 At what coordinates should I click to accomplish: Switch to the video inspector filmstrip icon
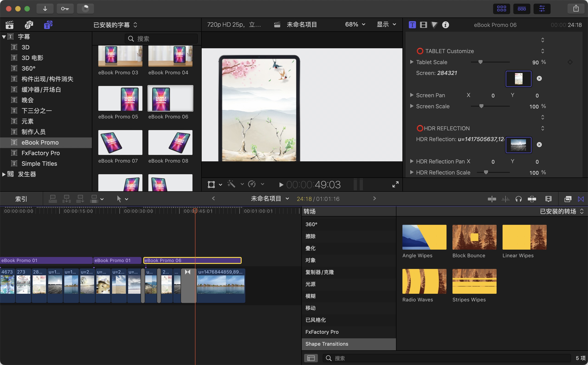pos(423,25)
